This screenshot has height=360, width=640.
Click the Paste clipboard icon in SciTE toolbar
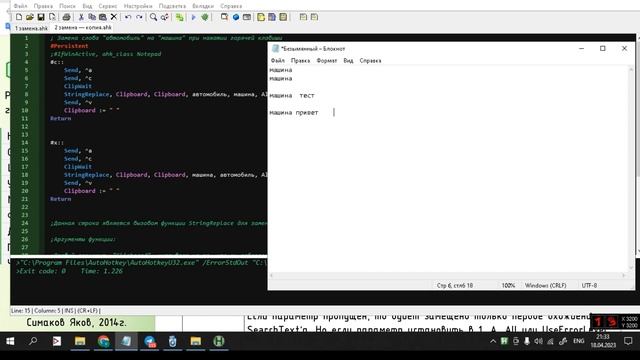103,17
